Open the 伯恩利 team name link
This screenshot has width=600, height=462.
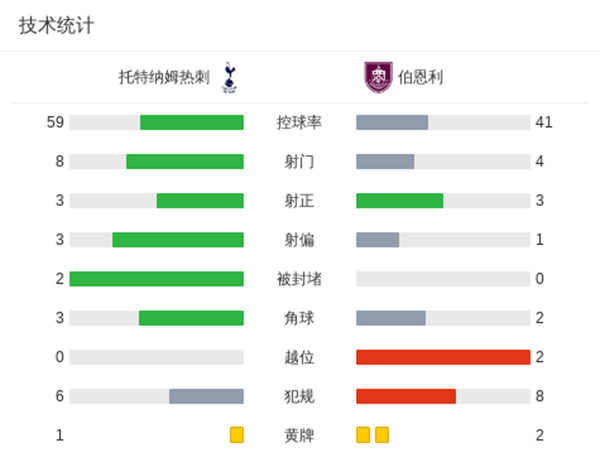(x=420, y=76)
